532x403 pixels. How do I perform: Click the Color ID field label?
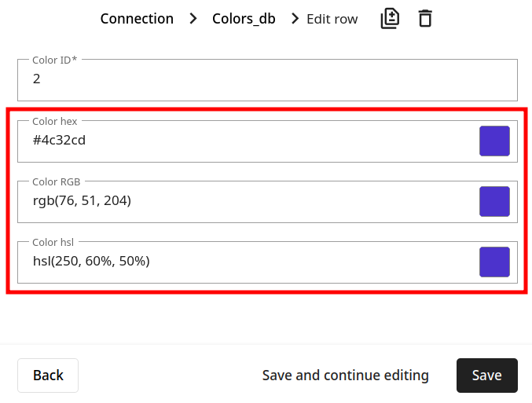[x=55, y=60]
